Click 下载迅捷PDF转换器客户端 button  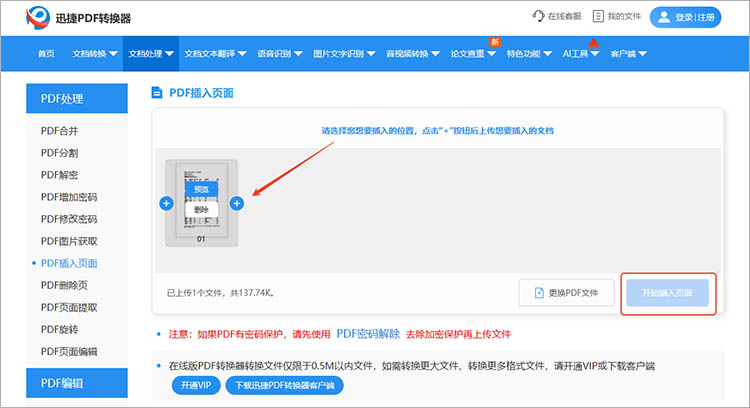pyautogui.click(x=285, y=385)
